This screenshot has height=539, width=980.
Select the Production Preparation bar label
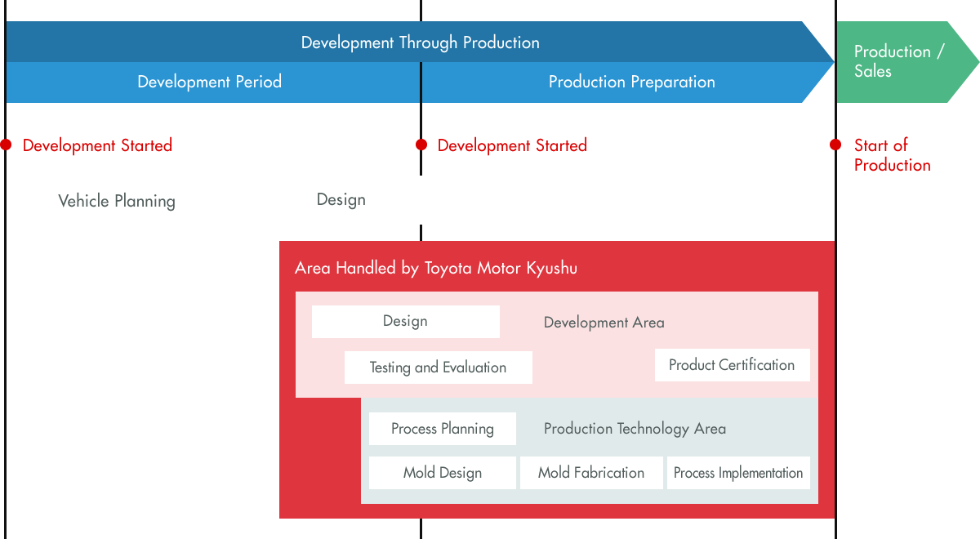click(631, 82)
